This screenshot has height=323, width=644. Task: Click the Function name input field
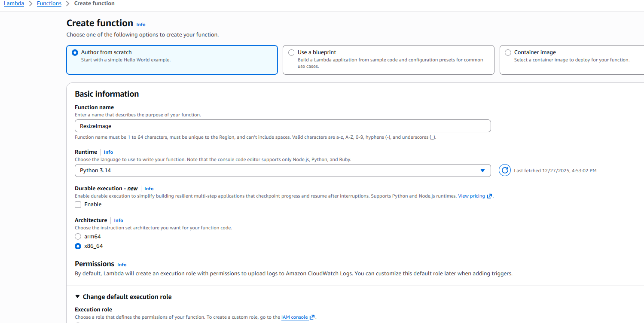coord(283,125)
